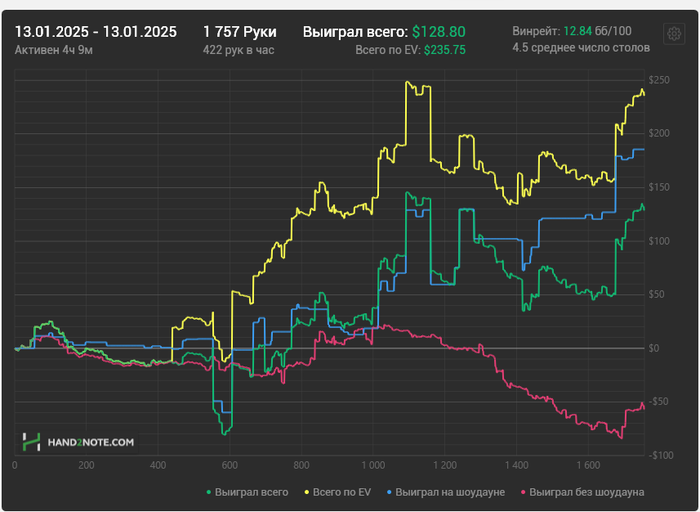
Task: Click the '1 000' x-axis label
Action: point(373,465)
